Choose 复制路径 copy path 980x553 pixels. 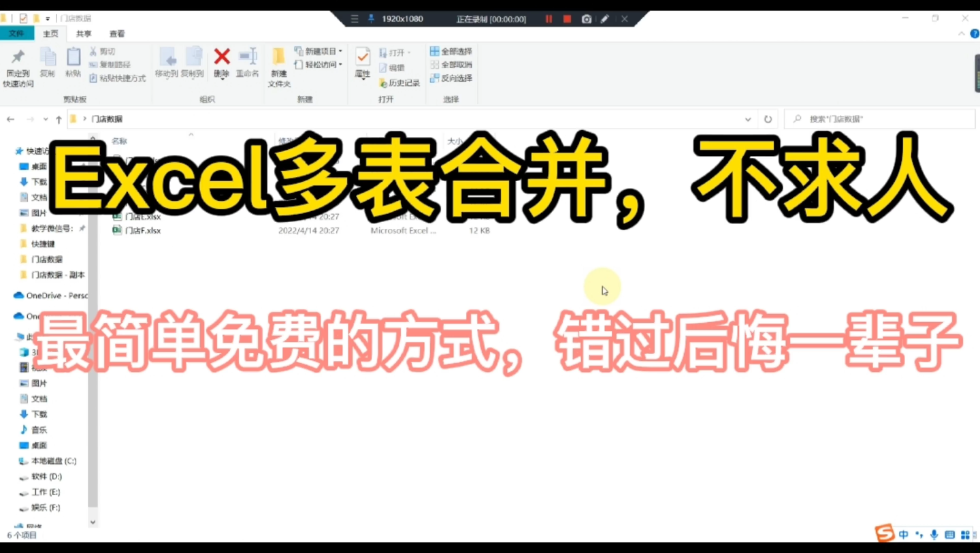pos(110,65)
